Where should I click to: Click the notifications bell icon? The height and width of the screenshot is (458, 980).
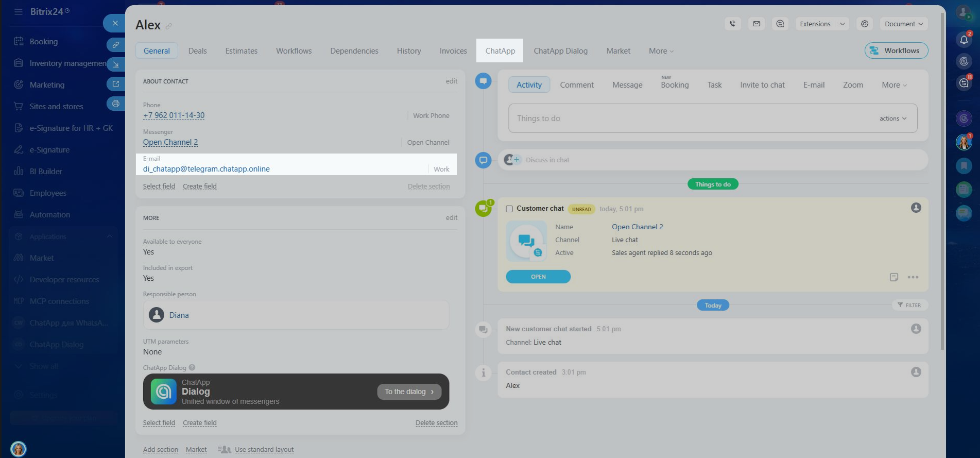964,40
